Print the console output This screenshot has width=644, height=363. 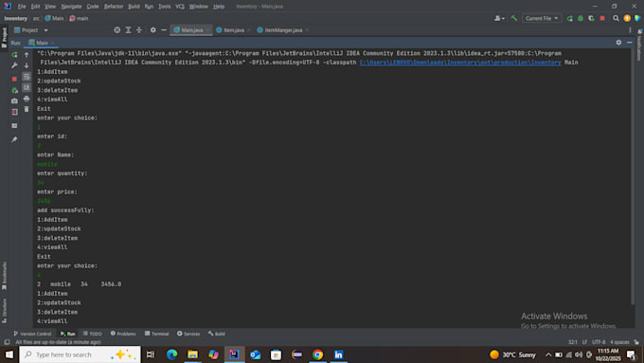tap(27, 99)
